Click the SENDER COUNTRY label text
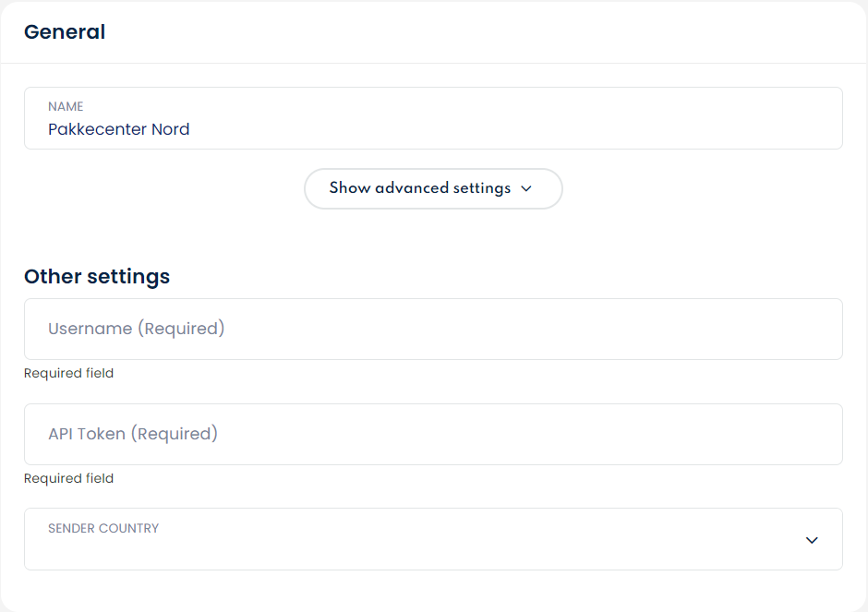This screenshot has height=612, width=868. point(103,528)
